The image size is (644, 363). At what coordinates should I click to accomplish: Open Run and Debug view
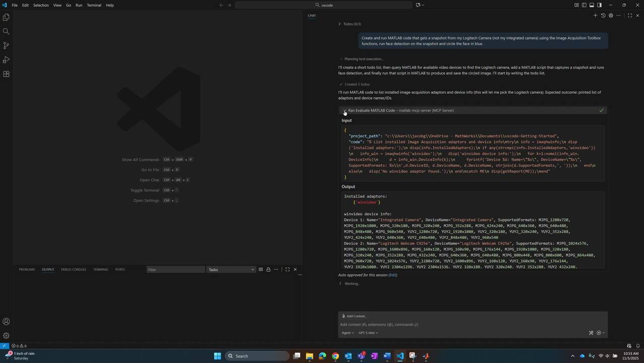(6, 60)
